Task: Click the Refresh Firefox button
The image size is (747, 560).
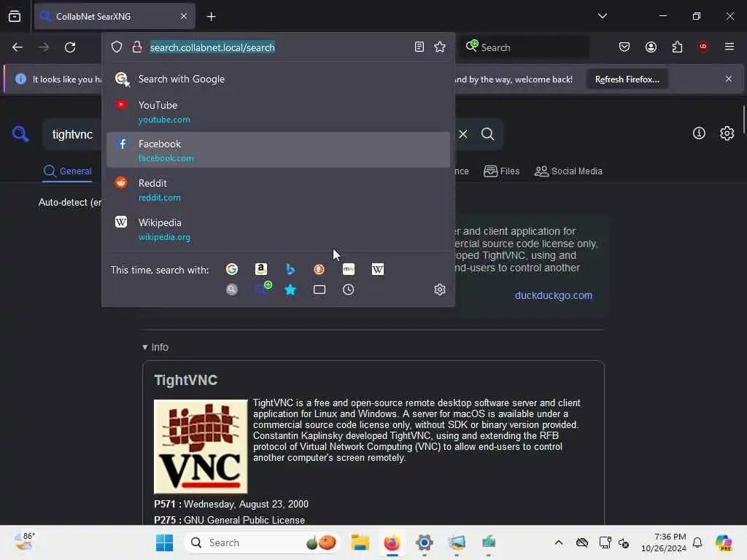Action: [x=627, y=79]
